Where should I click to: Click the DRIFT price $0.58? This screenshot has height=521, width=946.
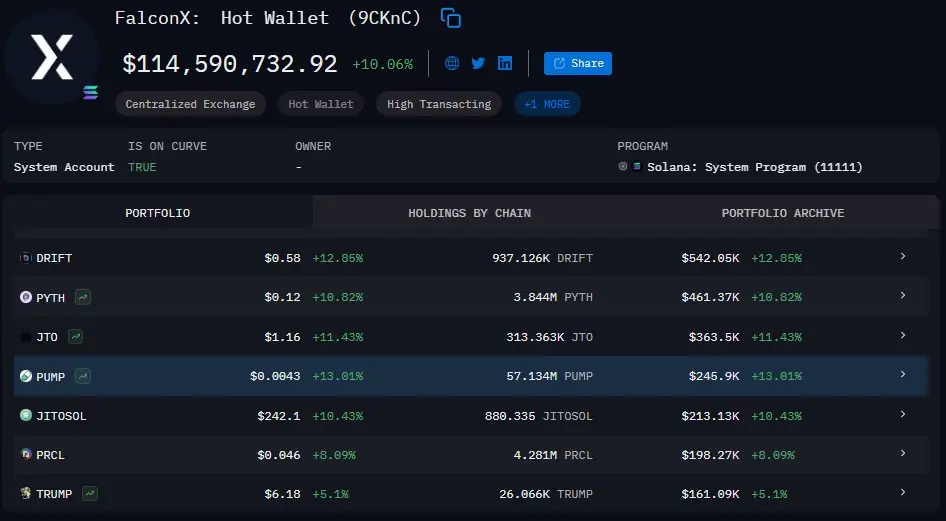[x=282, y=258]
